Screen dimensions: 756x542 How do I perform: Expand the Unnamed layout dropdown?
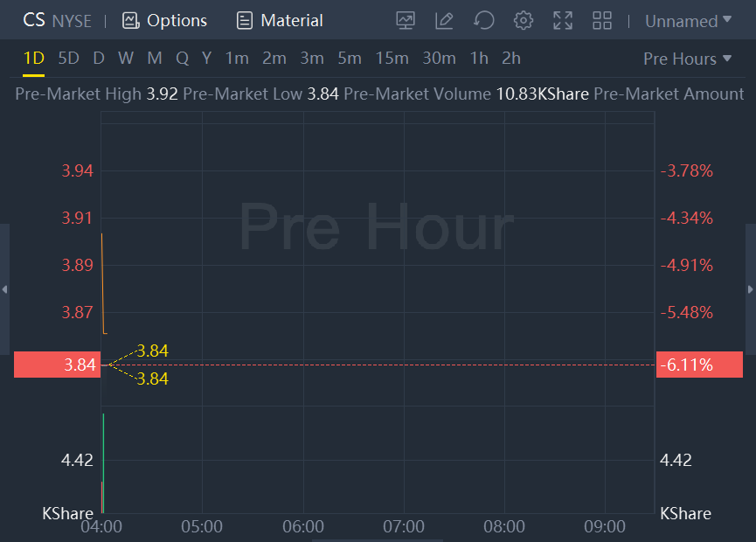(688, 20)
